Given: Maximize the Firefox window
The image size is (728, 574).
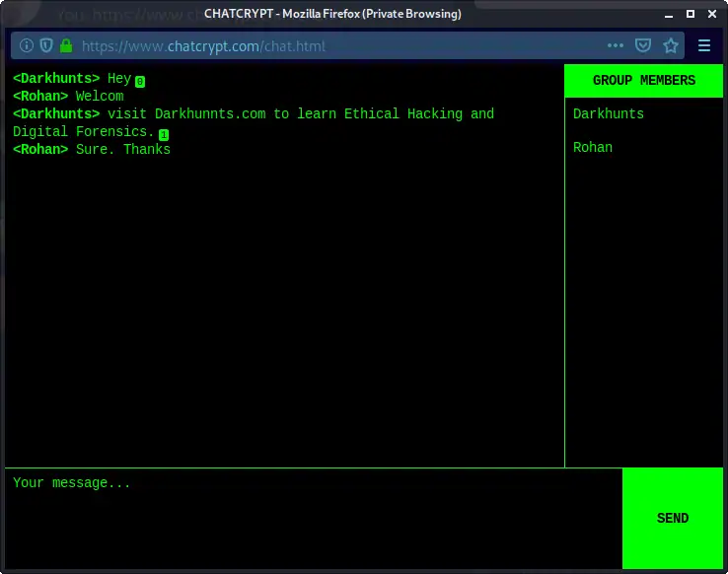Looking at the screenshot, I should (x=691, y=14).
